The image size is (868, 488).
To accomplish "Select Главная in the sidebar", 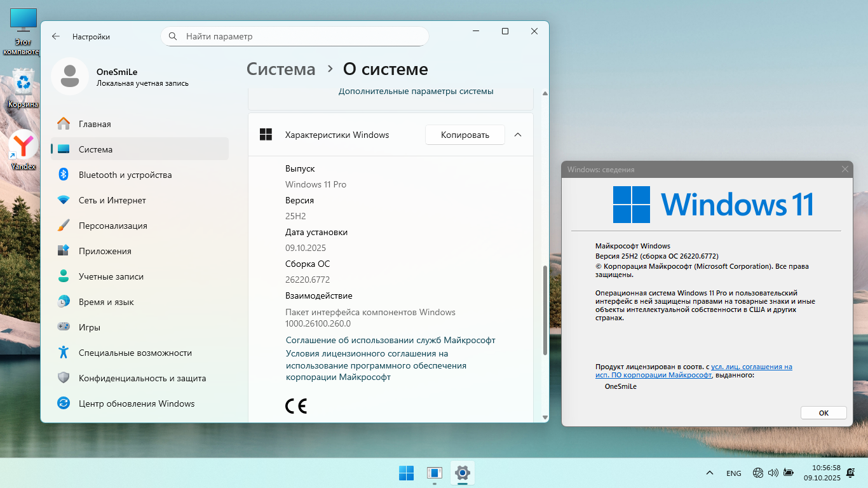I will (95, 124).
